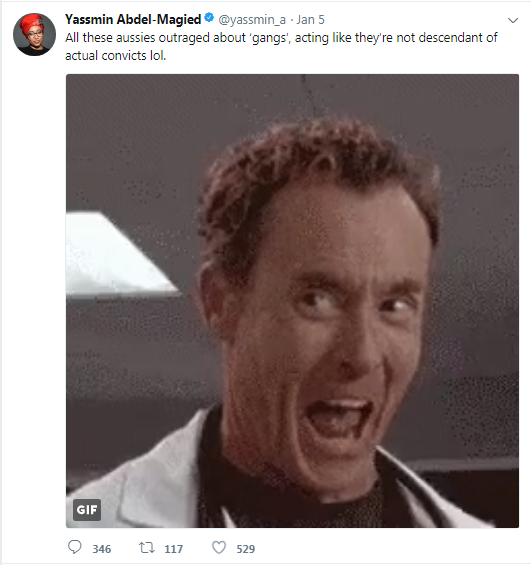Click the reply speech bubble icon
This screenshot has height=565, width=531.
pos(75,547)
